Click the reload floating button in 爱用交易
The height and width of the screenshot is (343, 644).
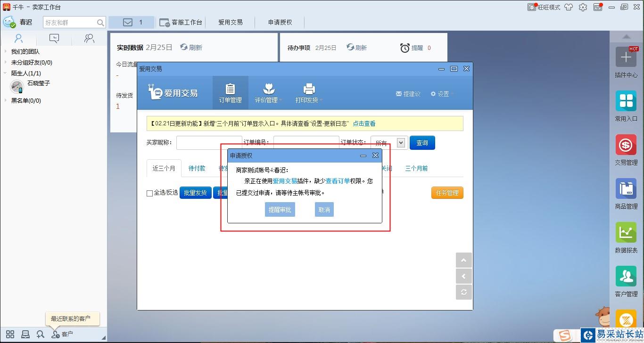click(x=463, y=292)
